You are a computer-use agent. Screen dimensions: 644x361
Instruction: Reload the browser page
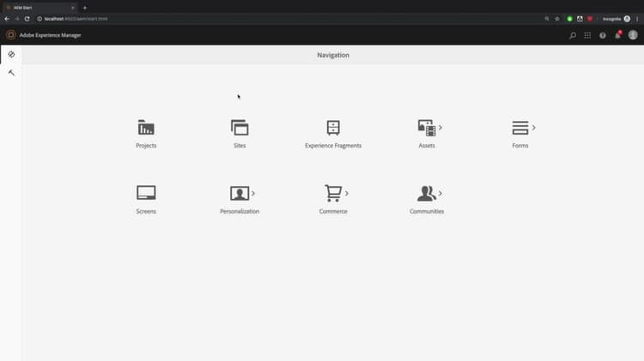click(27, 19)
